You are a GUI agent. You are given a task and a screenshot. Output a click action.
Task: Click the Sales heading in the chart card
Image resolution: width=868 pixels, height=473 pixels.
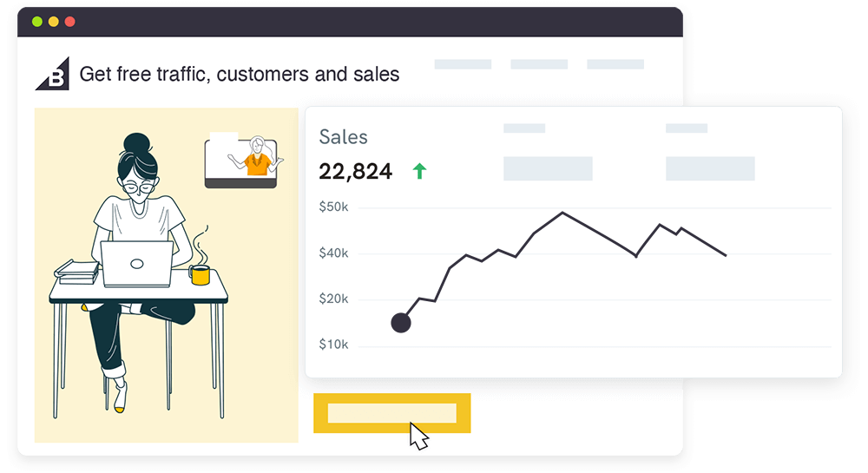343,137
